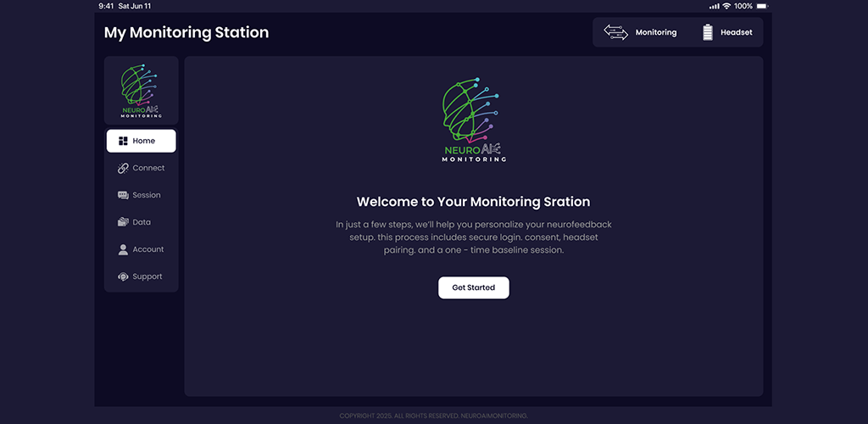868x424 pixels.
Task: Go to the Account menu label
Action: click(148, 249)
